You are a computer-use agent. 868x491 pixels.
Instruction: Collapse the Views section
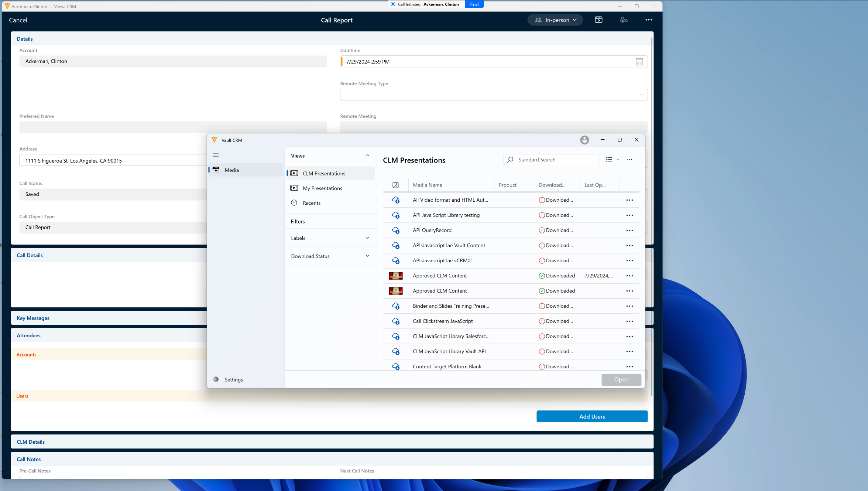point(367,156)
